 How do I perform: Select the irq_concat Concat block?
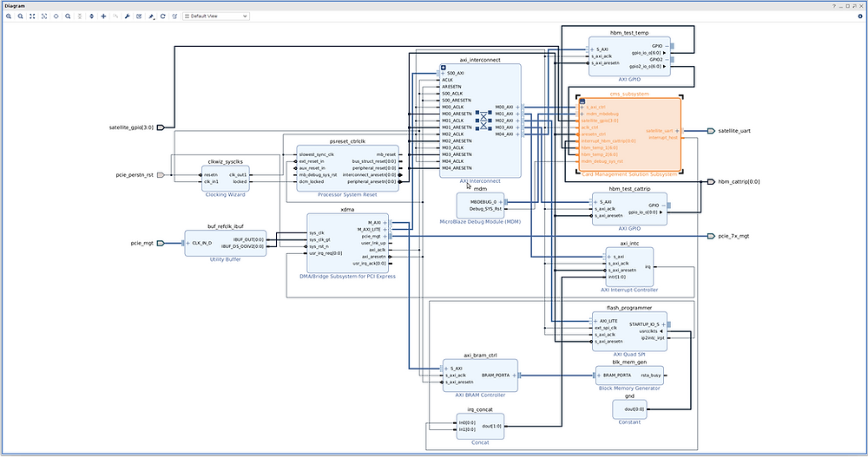(x=480, y=427)
